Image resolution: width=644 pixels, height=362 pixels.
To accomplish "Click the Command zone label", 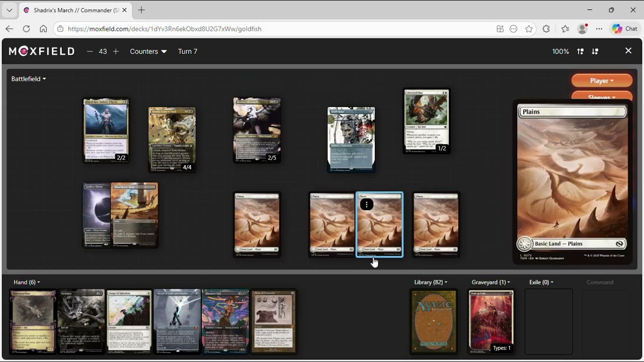I will 600,283.
